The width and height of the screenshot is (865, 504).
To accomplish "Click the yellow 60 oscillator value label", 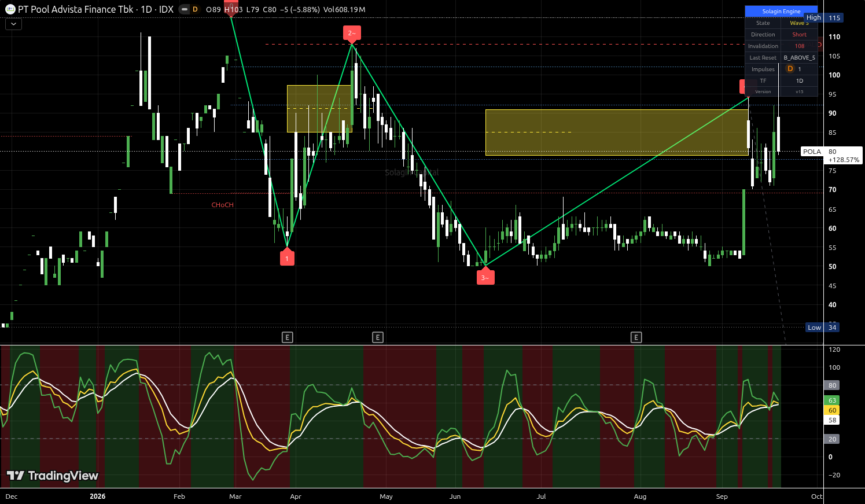I will click(832, 410).
